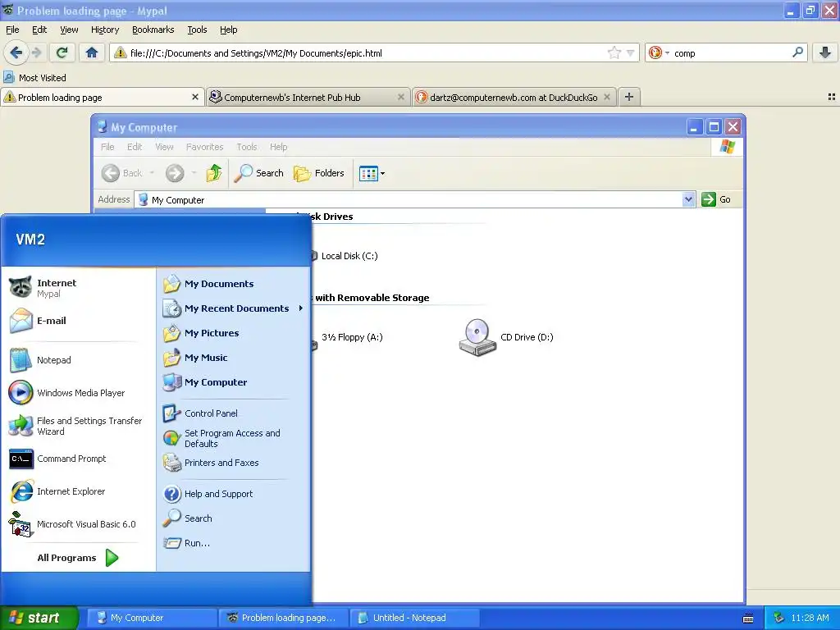Open the tab groups button at tab bar end
This screenshot has width=840, height=630.
coord(832,97)
